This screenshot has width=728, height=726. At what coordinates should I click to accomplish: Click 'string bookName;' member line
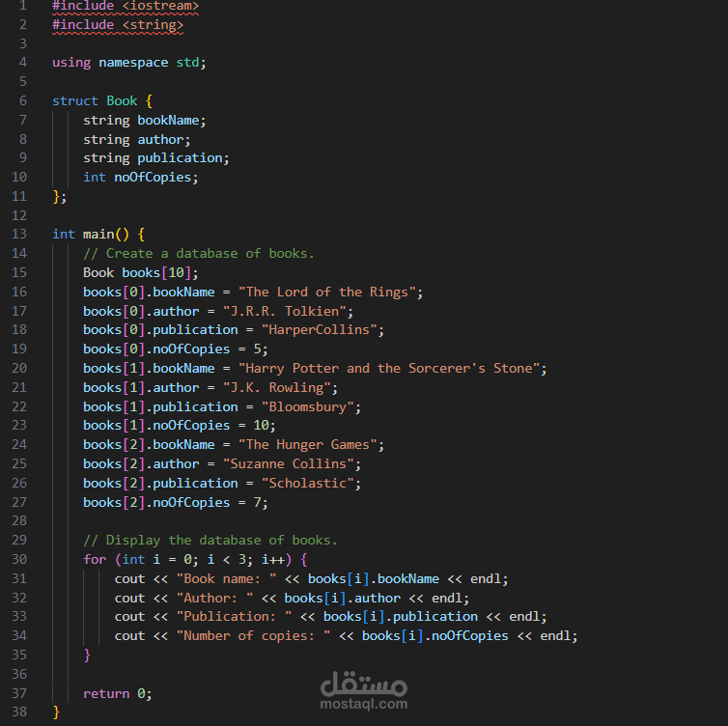pyautogui.click(x=145, y=121)
